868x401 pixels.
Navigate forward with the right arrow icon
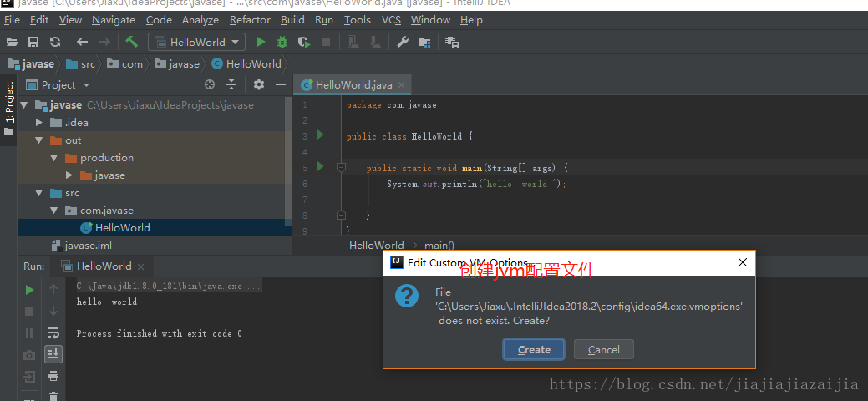click(x=104, y=42)
